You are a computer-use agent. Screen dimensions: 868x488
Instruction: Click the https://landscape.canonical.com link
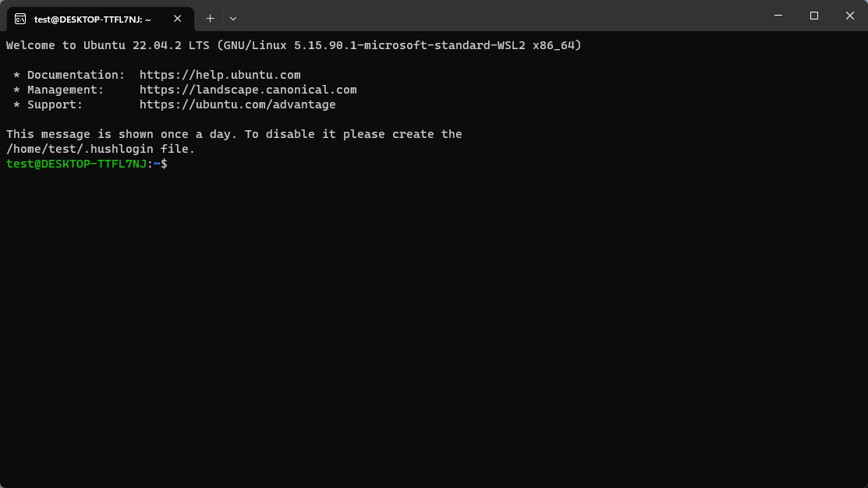[x=248, y=90]
